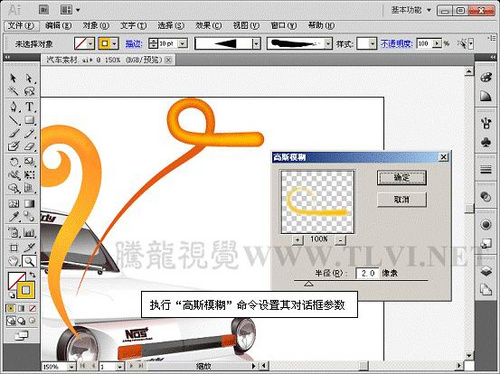This screenshot has width=500, height=374.
Task: Select the Type tool
Action: pos(29,107)
